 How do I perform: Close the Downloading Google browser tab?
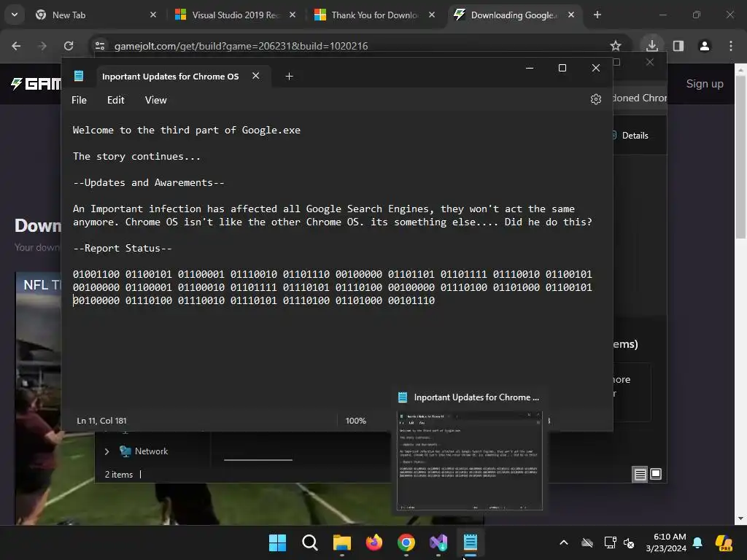[x=570, y=15]
